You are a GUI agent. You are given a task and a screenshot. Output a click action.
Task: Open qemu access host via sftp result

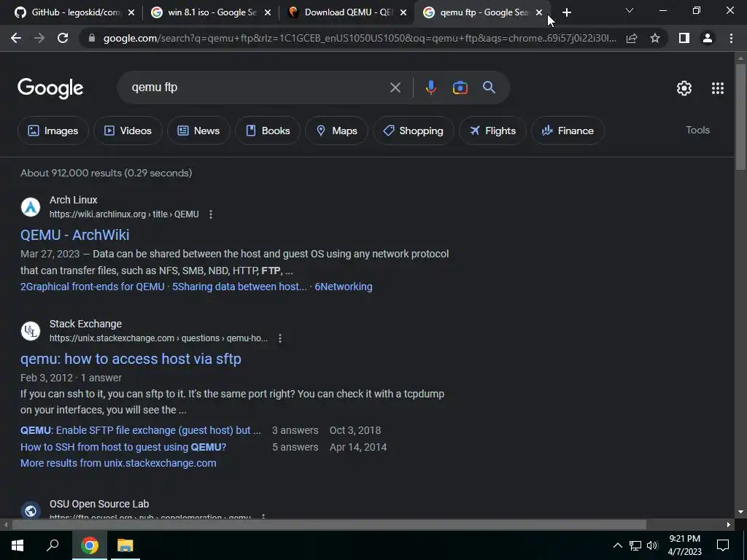[131, 359]
